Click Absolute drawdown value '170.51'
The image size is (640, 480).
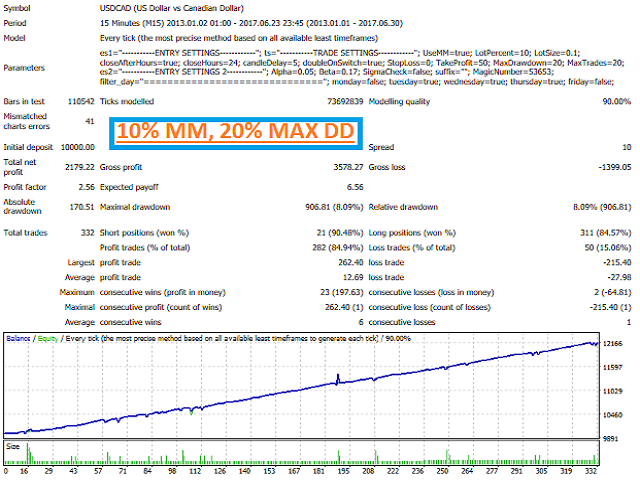[x=82, y=207]
